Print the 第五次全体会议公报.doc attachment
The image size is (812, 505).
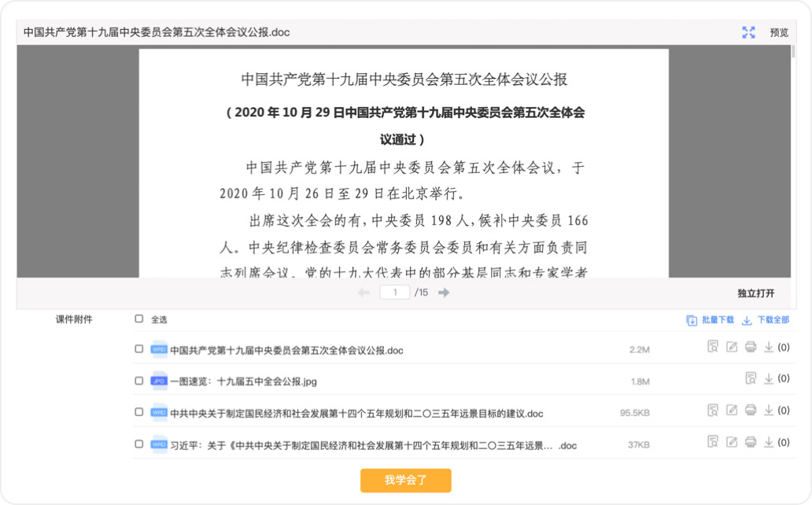point(751,347)
